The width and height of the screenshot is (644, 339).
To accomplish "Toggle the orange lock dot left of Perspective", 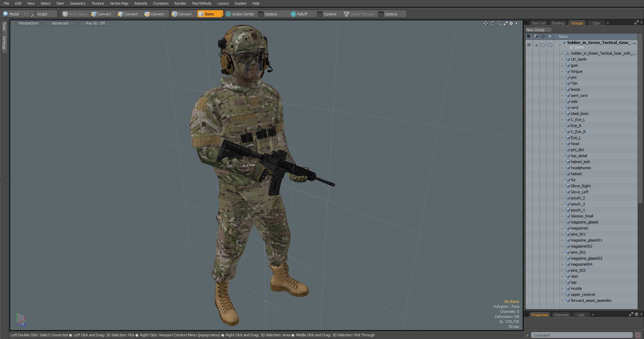I will point(13,23).
